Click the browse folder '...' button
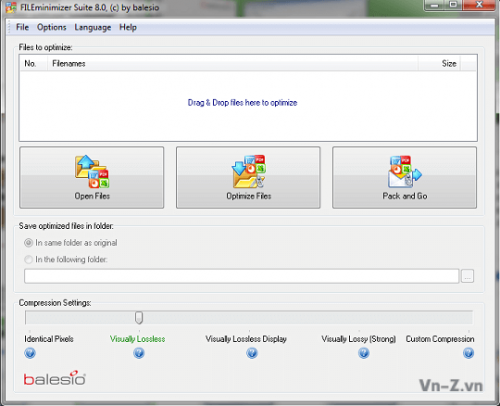The width and height of the screenshot is (500, 406). pyautogui.click(x=467, y=276)
